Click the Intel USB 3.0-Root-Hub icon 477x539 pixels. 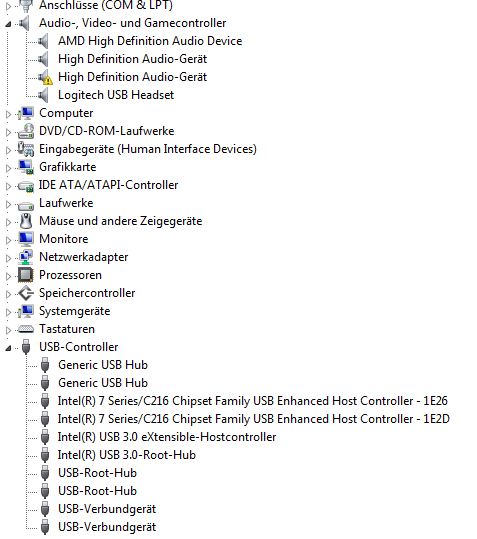[x=45, y=455]
